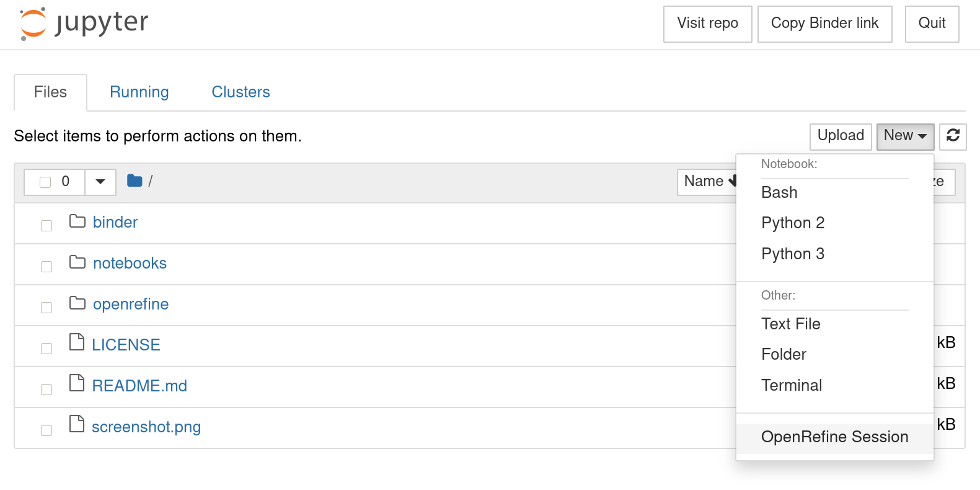Open the README.md file link
Viewport: 980px width, 490px height.
pos(139,386)
